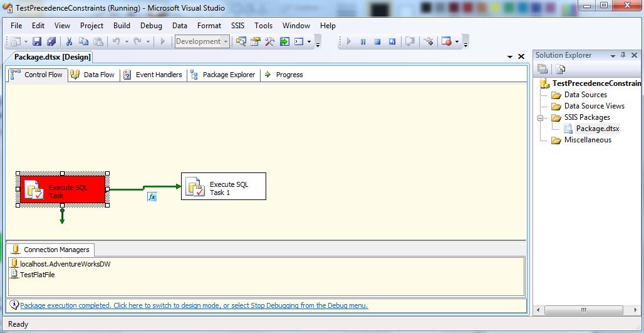
Task: Open the SSIS menu
Action: point(237,26)
